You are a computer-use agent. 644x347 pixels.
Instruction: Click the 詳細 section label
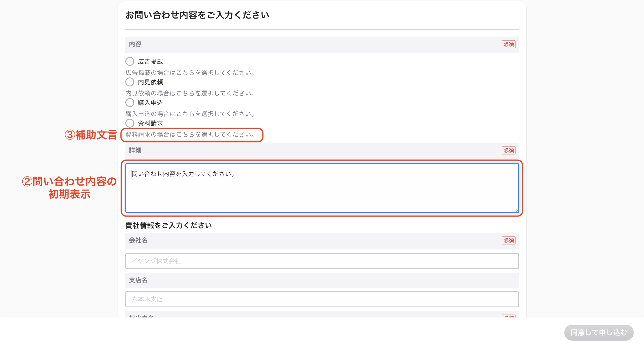click(x=135, y=150)
